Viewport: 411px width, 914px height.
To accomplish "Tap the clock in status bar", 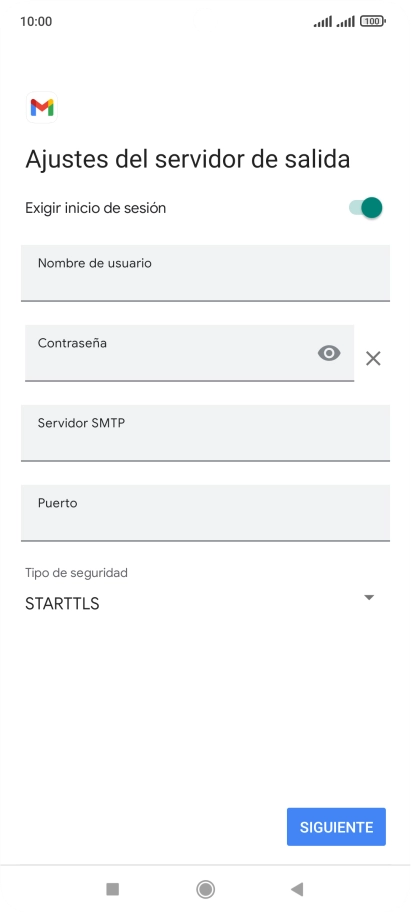I will (36, 22).
